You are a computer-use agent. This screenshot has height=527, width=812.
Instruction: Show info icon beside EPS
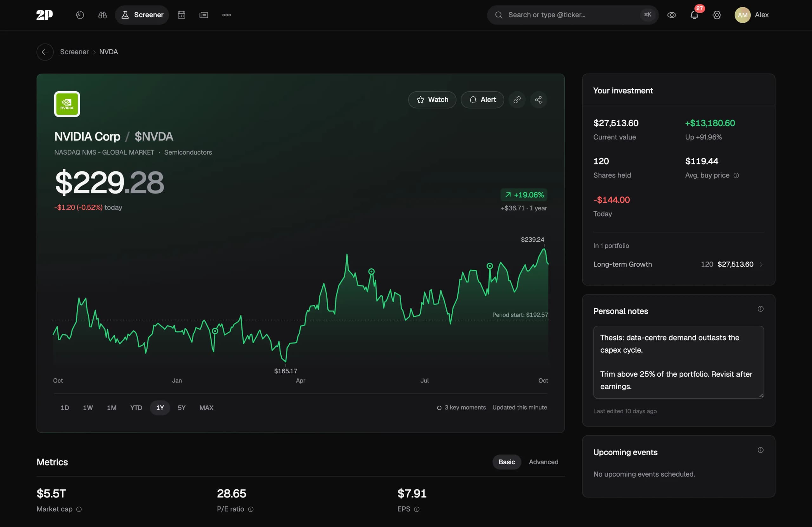click(416, 509)
